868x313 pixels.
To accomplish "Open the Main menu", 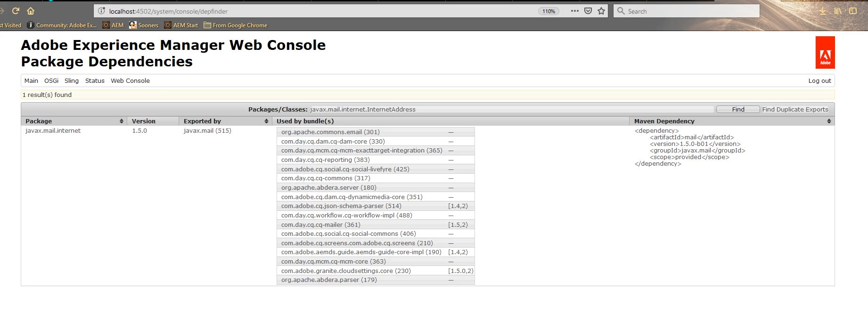I will (31, 80).
